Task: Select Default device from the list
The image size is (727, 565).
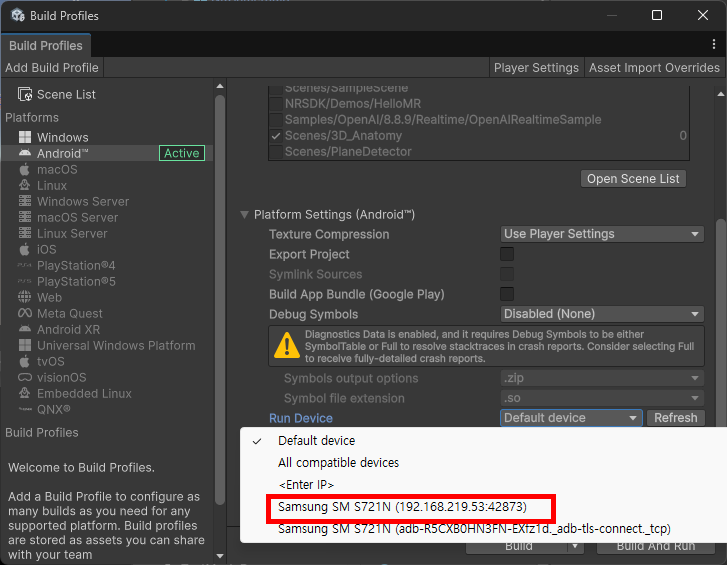Action: [x=317, y=440]
